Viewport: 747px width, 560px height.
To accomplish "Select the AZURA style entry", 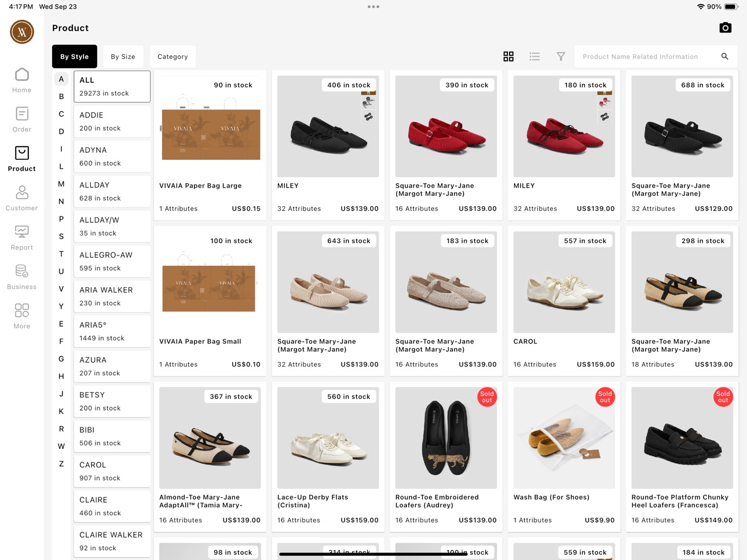I will [x=112, y=366].
